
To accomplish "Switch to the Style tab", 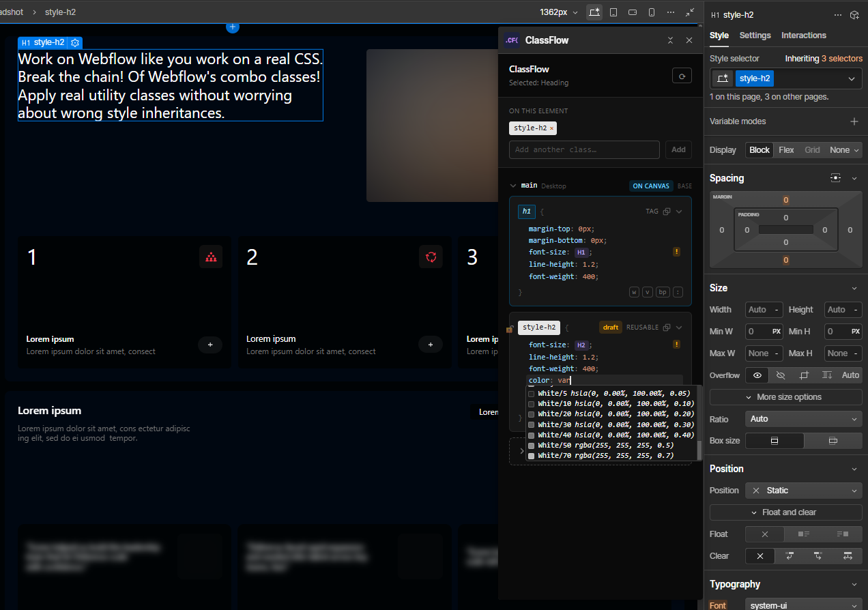I will pyautogui.click(x=719, y=35).
